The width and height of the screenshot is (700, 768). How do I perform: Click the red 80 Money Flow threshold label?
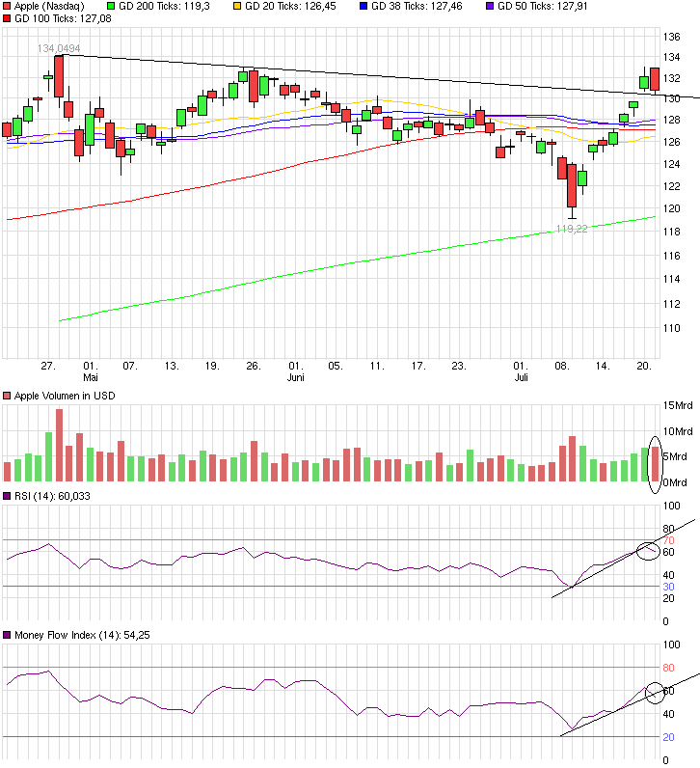click(669, 668)
